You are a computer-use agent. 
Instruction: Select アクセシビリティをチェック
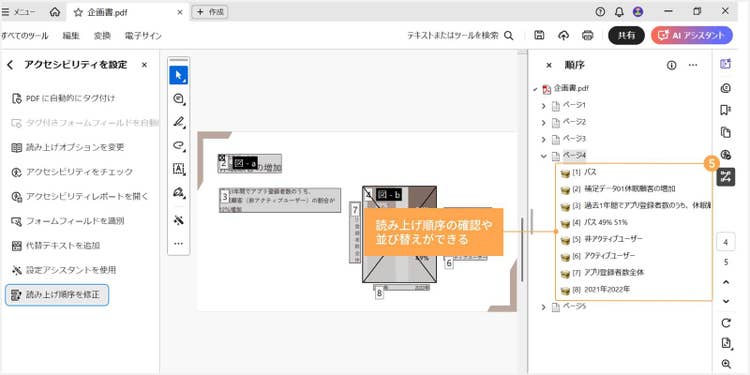click(x=72, y=172)
